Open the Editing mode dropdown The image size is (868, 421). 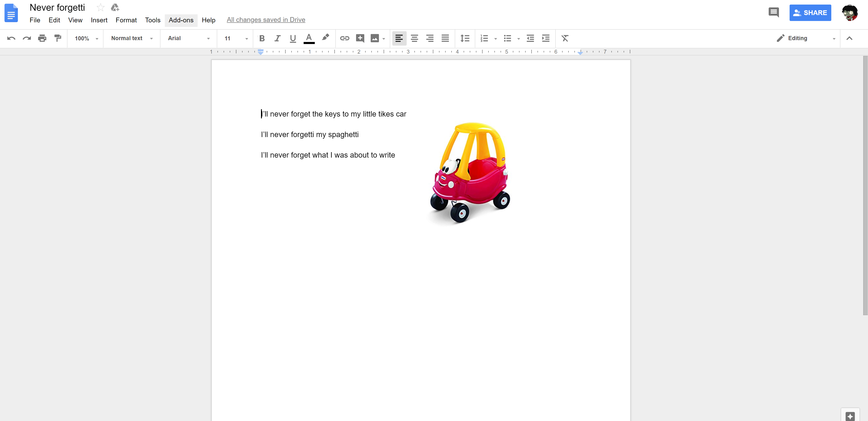(805, 38)
